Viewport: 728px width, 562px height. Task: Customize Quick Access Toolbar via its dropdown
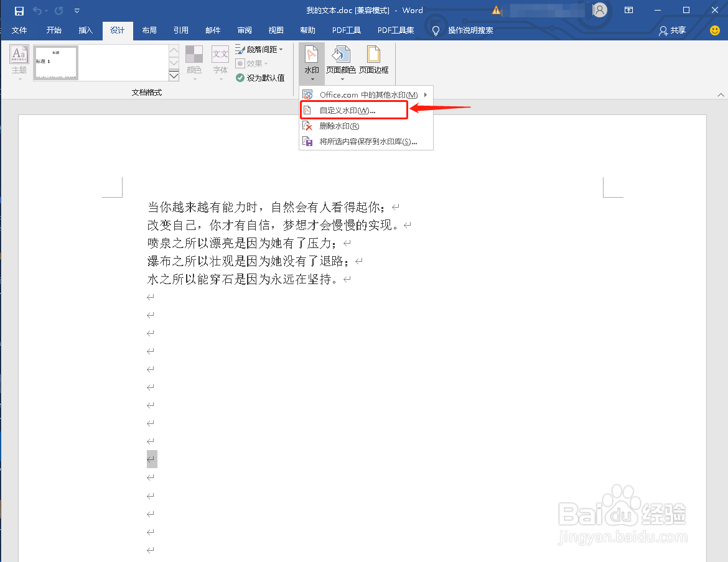coord(77,10)
